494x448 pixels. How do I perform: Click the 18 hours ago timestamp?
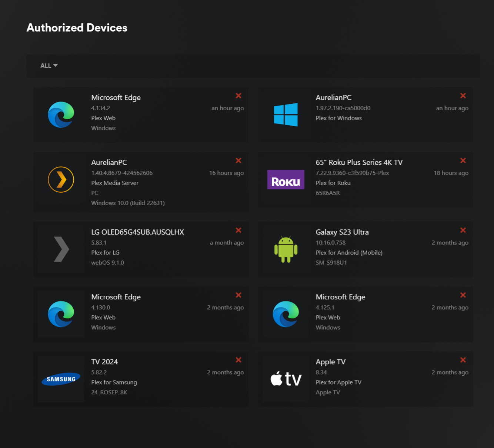[x=451, y=173]
